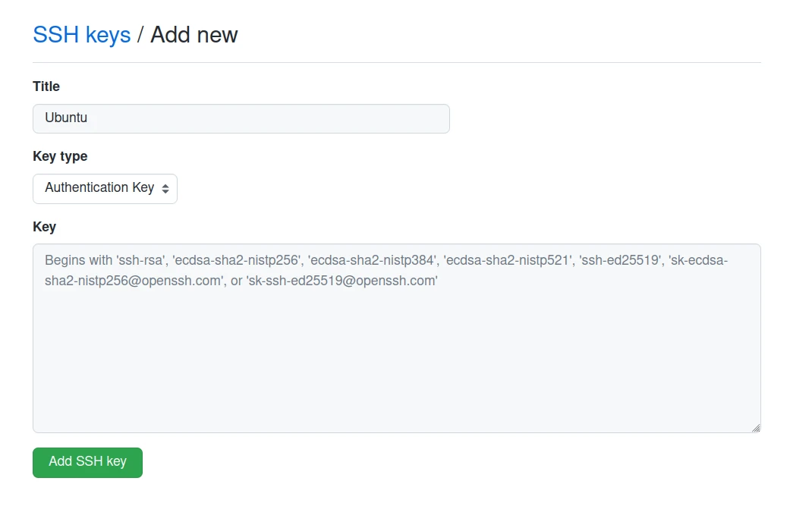Focus the Key text area
This screenshot has height=509, width=812.
(x=396, y=357)
